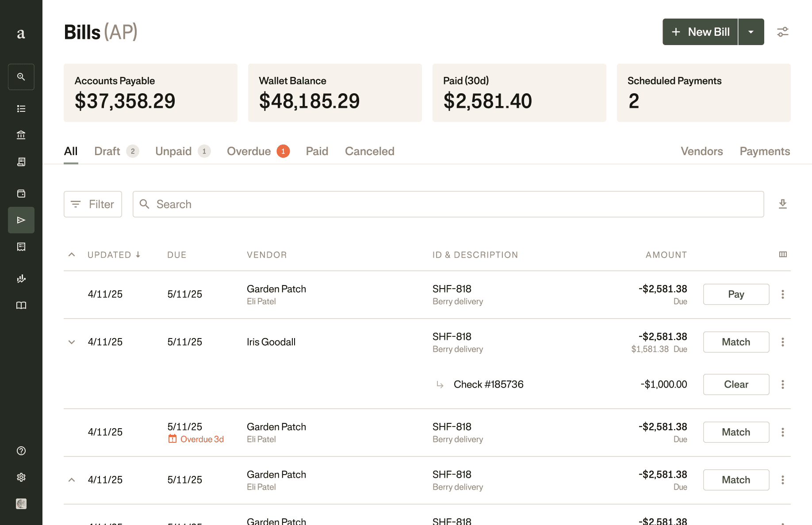Open the three-dot menu on Check #185736
Image resolution: width=812 pixels, height=525 pixels.
click(x=782, y=384)
